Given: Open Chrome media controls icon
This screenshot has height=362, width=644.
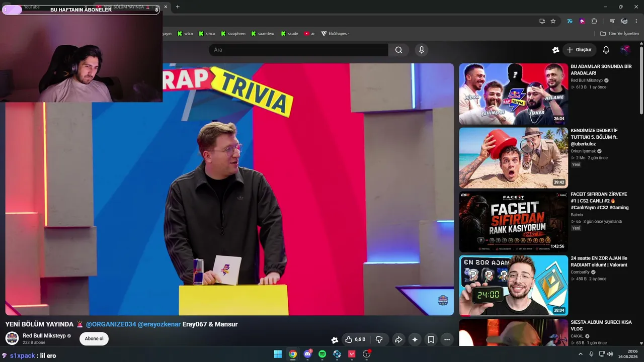Looking at the screenshot, I should click(x=612, y=21).
